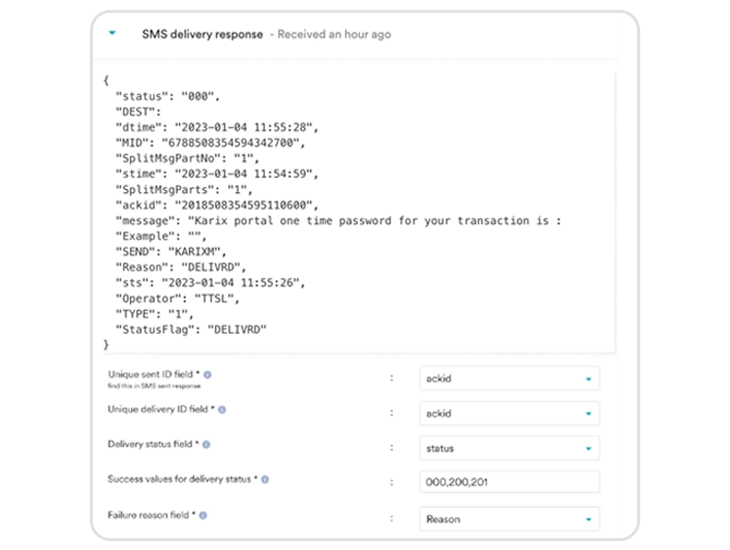Click the Delivery status field label
The height and width of the screenshot is (550, 730).
point(153,444)
